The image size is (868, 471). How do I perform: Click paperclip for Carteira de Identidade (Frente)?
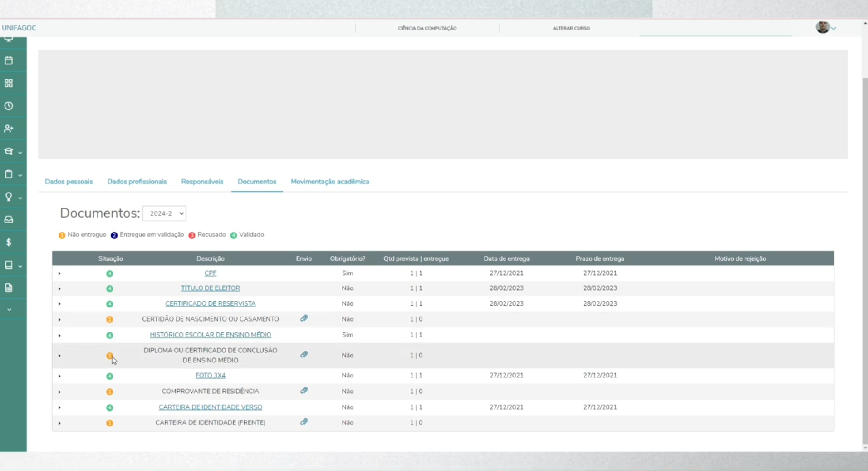click(x=304, y=422)
